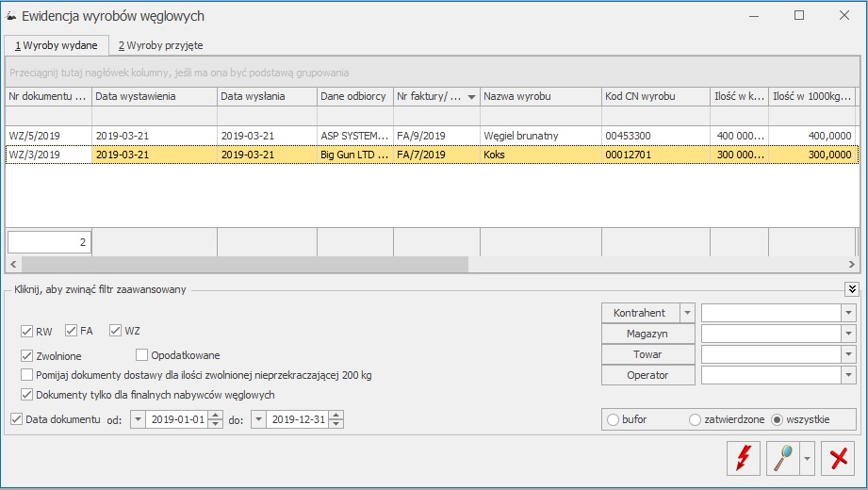Click the magnifying glass preview icon
The width and height of the screenshot is (868, 490).
click(783, 458)
